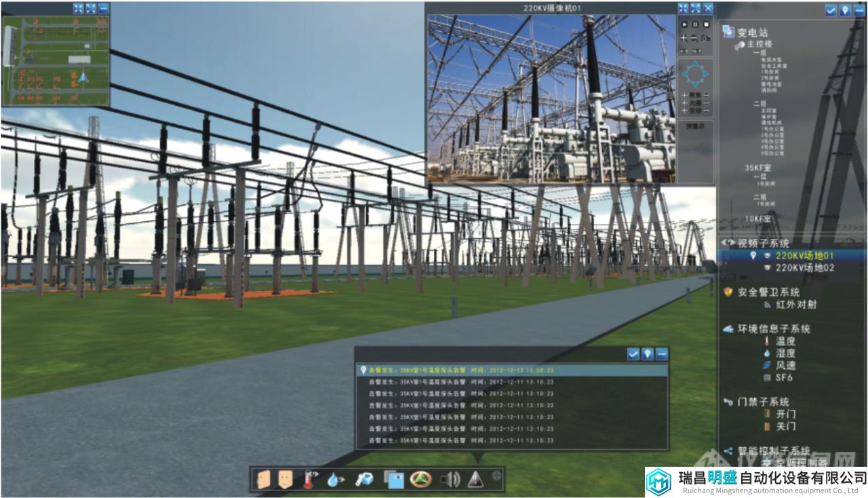Toggle the checkmark button on alarm list panel
Viewport: 868px width, 498px height.
[633, 354]
